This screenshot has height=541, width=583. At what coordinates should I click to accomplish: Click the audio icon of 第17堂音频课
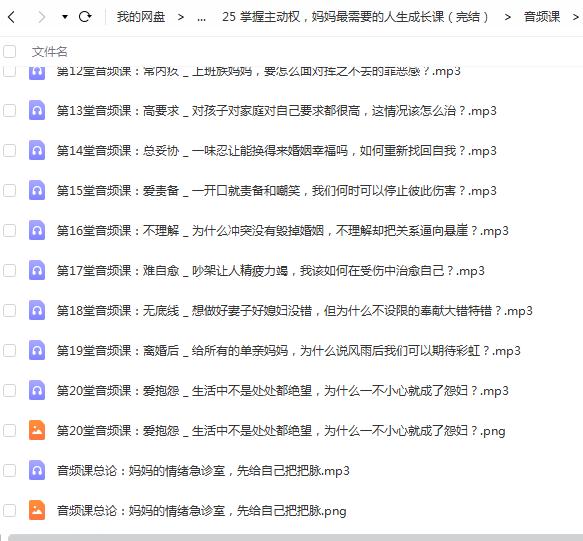[x=37, y=270]
